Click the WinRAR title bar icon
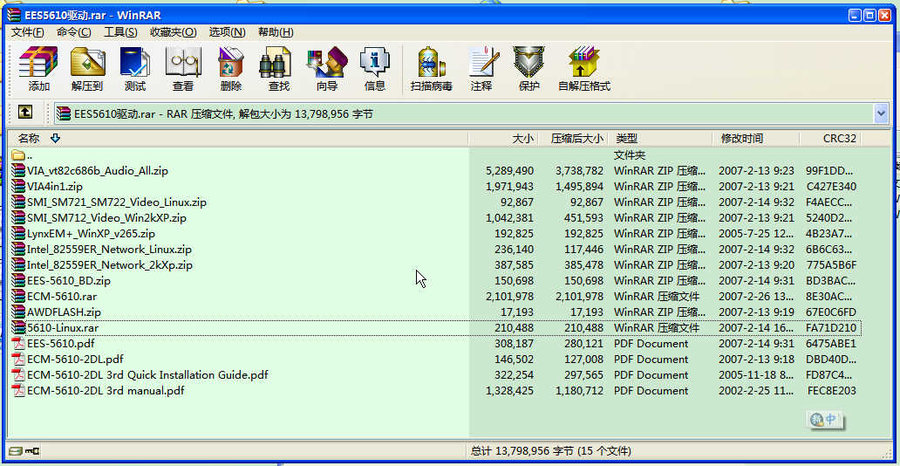The height and width of the screenshot is (466, 900). click(x=14, y=15)
